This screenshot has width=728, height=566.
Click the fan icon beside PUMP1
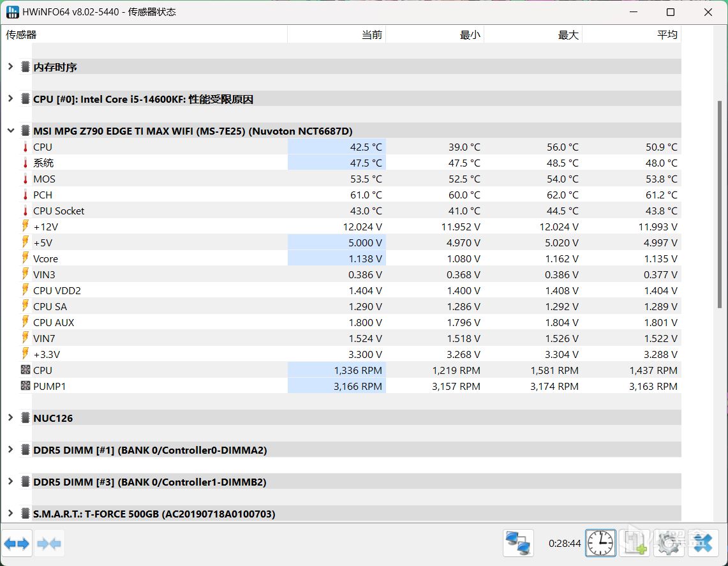click(x=26, y=386)
